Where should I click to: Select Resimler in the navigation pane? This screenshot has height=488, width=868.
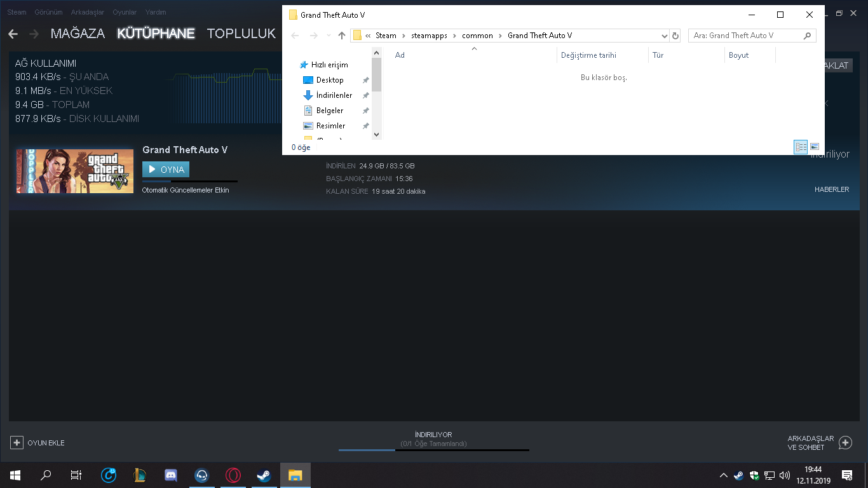(330, 126)
